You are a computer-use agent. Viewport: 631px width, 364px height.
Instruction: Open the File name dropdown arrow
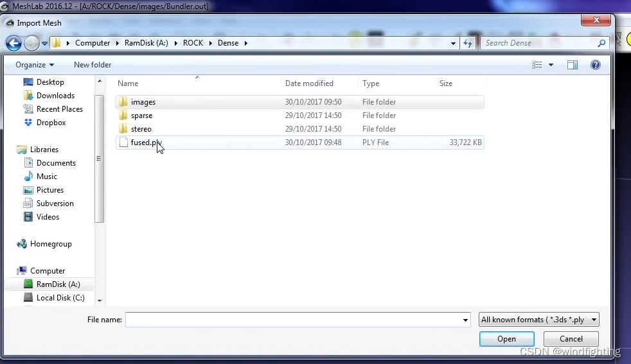tap(465, 320)
